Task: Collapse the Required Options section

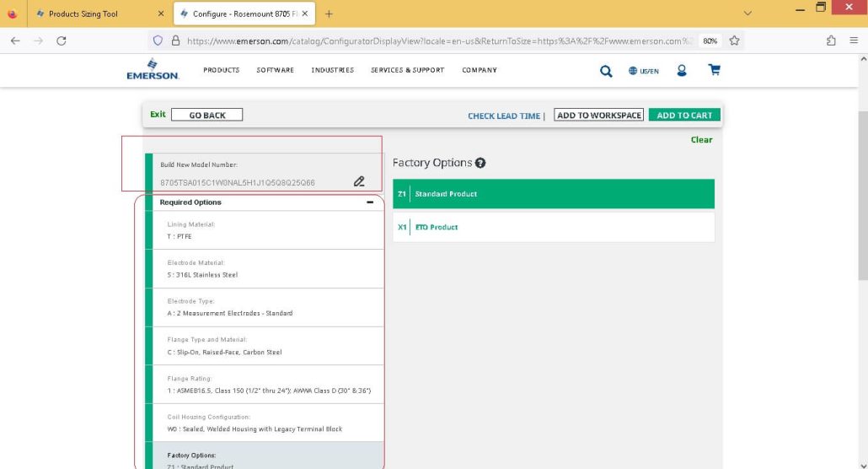Action: click(370, 202)
